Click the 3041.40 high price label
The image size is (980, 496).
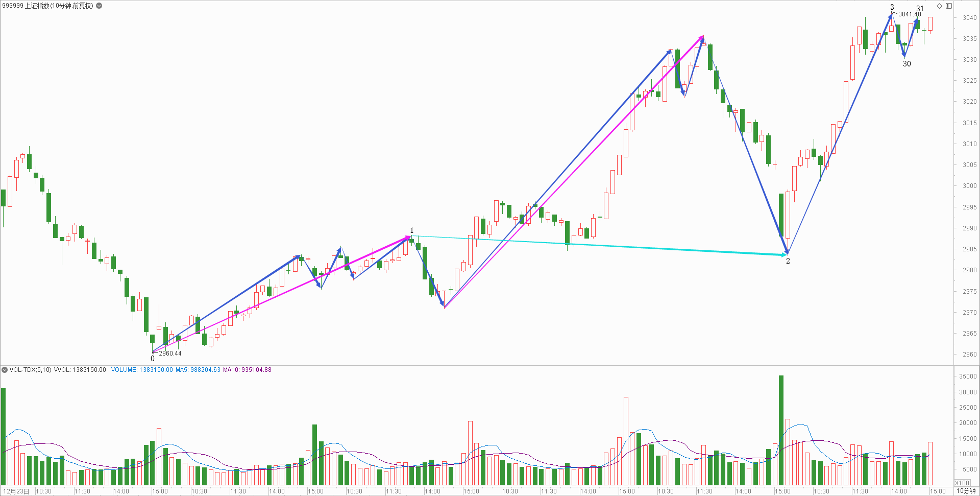[910, 14]
